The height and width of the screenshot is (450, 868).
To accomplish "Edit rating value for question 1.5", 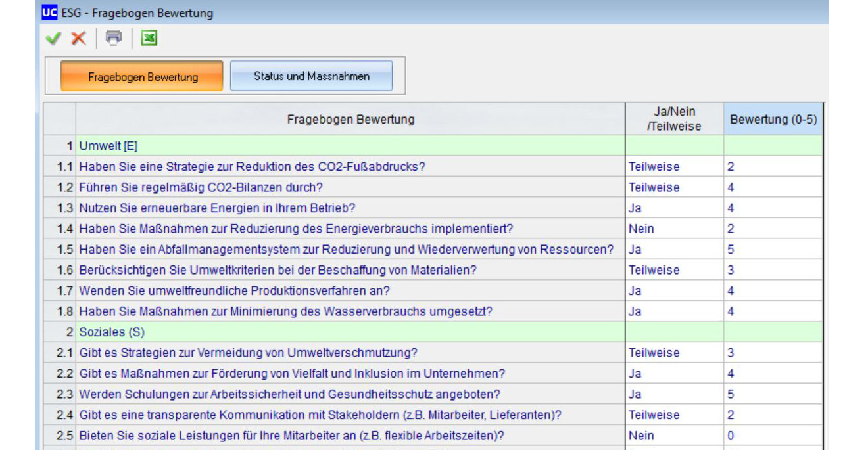I will click(773, 250).
